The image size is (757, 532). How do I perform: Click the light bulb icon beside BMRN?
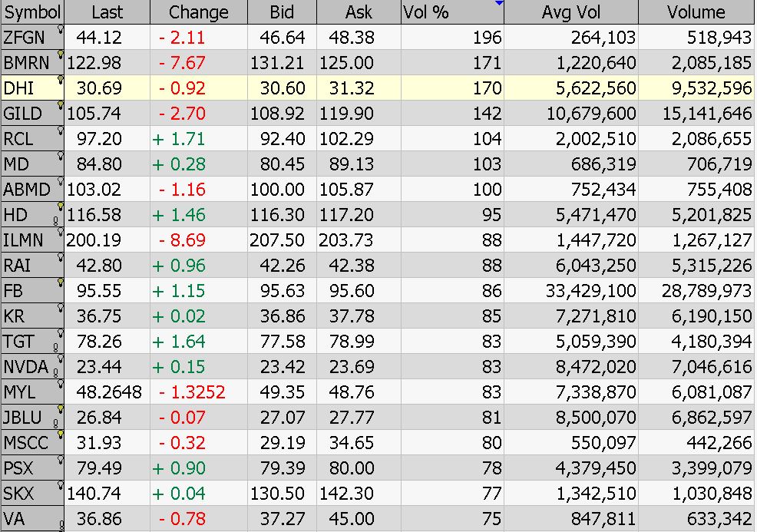coord(61,55)
